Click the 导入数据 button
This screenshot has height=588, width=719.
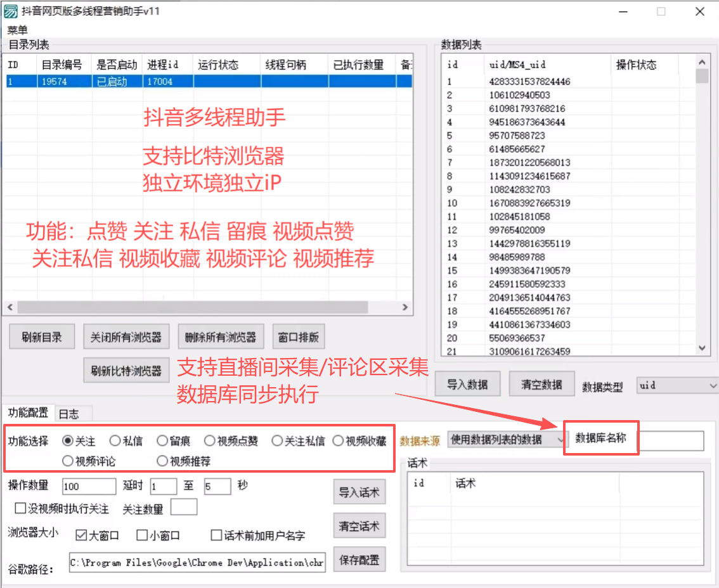[x=467, y=385]
